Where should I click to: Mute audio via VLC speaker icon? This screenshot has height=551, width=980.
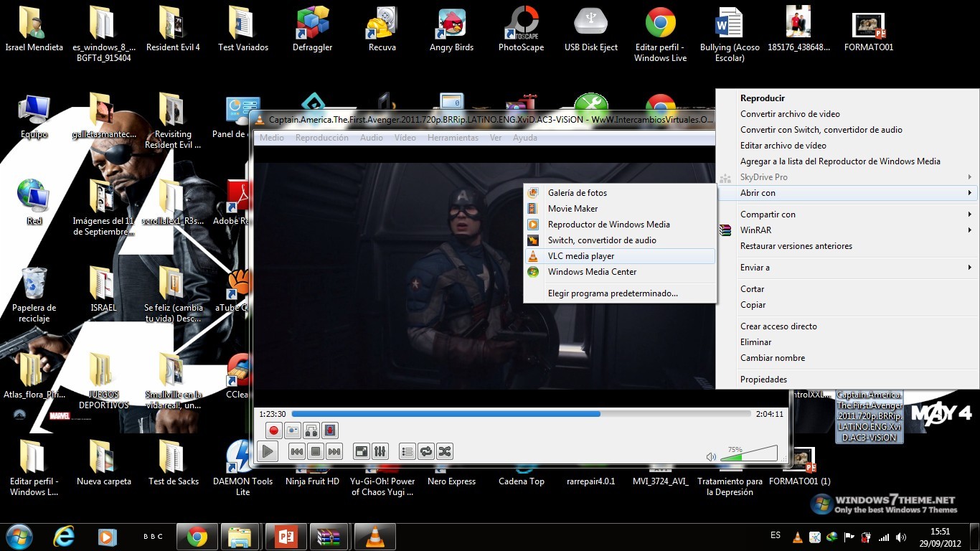[x=711, y=457]
